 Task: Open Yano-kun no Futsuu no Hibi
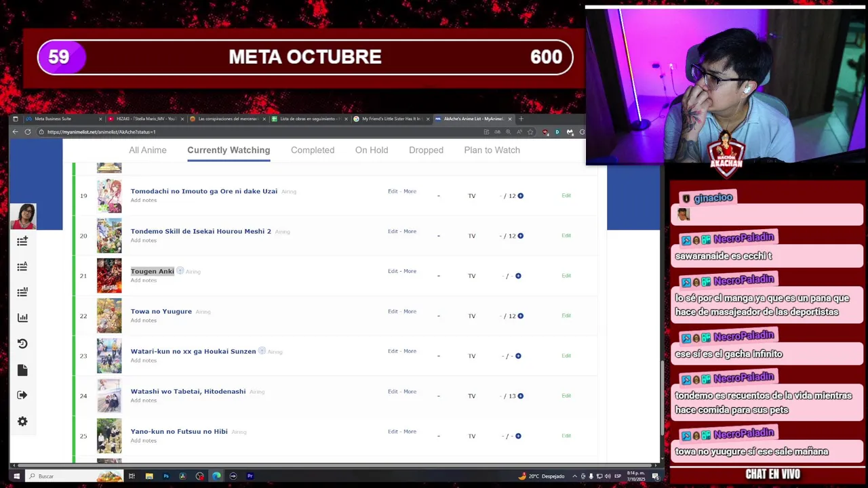pyautogui.click(x=179, y=431)
